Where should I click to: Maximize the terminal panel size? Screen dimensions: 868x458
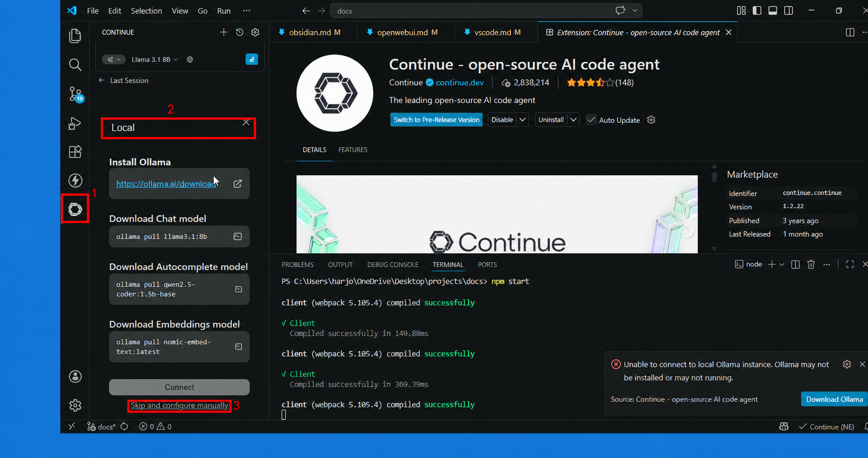click(850, 264)
